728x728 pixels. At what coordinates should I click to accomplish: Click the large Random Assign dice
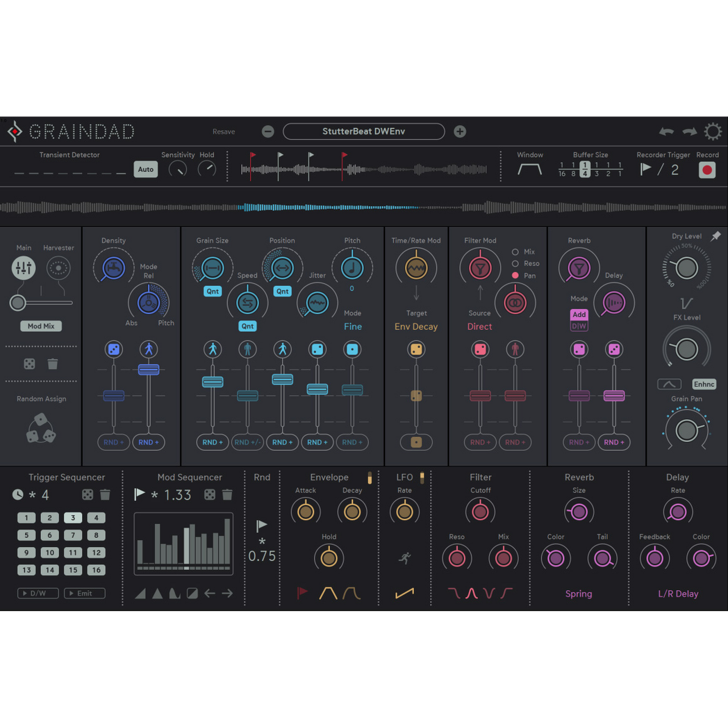pyautogui.click(x=41, y=429)
